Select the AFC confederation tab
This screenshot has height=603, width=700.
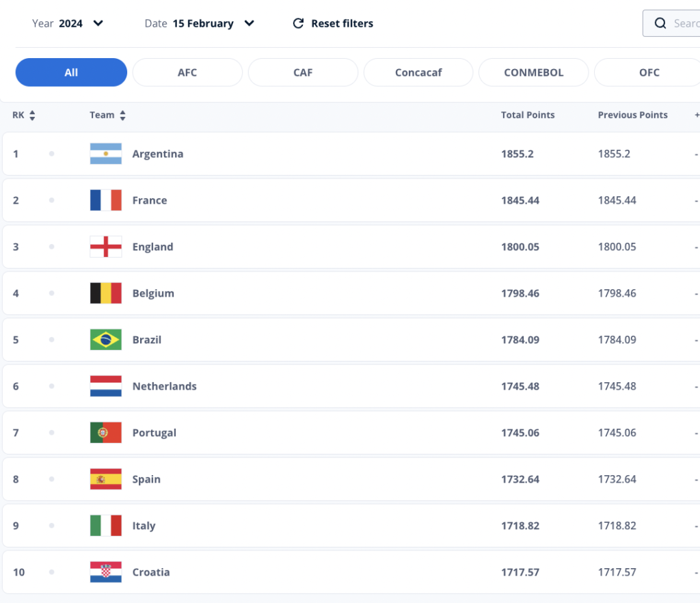click(187, 72)
